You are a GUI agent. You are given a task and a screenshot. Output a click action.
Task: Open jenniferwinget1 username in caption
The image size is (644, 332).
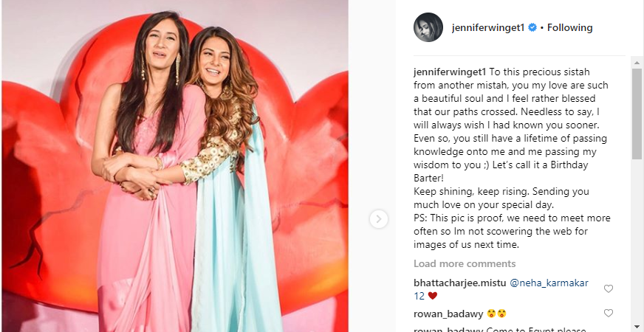(x=451, y=72)
